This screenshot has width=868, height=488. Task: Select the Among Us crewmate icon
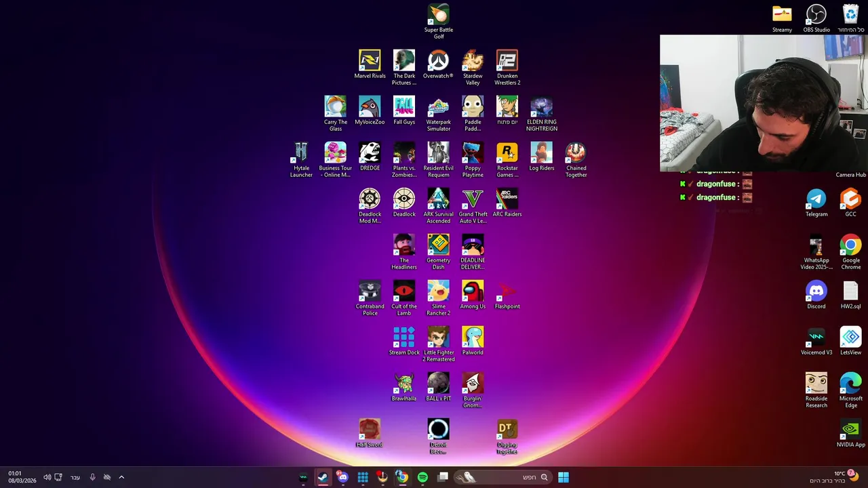473,295
